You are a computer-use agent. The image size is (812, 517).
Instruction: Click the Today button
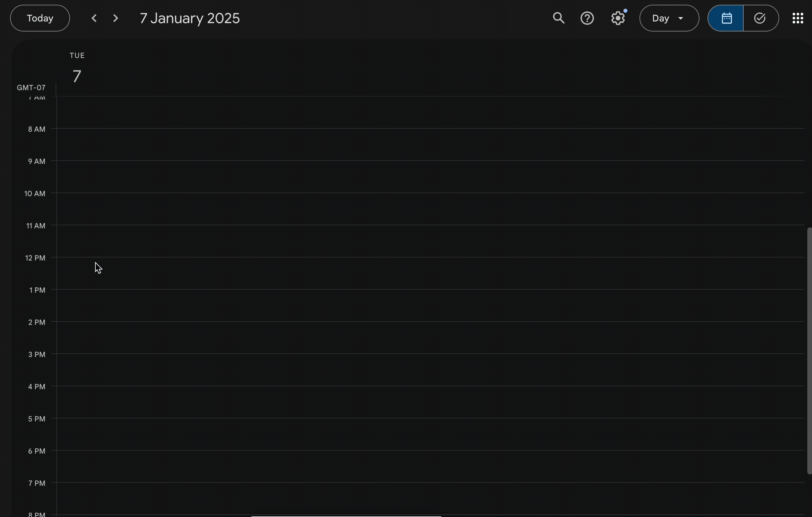click(40, 18)
